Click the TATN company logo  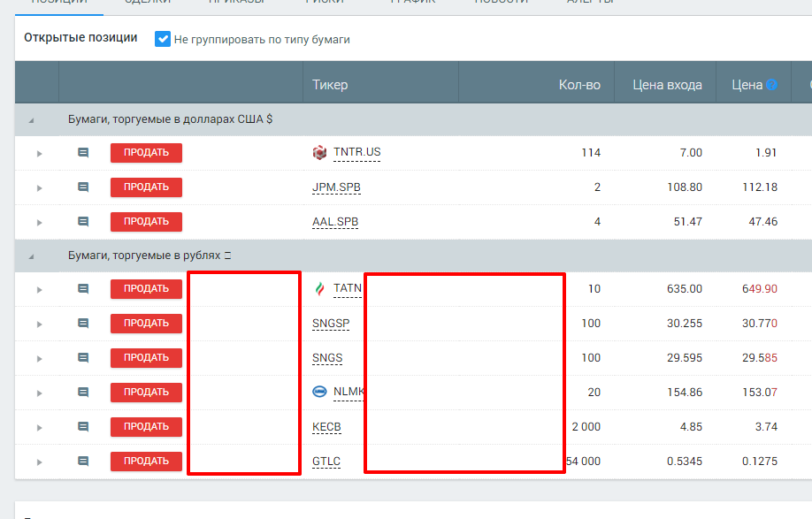point(319,289)
